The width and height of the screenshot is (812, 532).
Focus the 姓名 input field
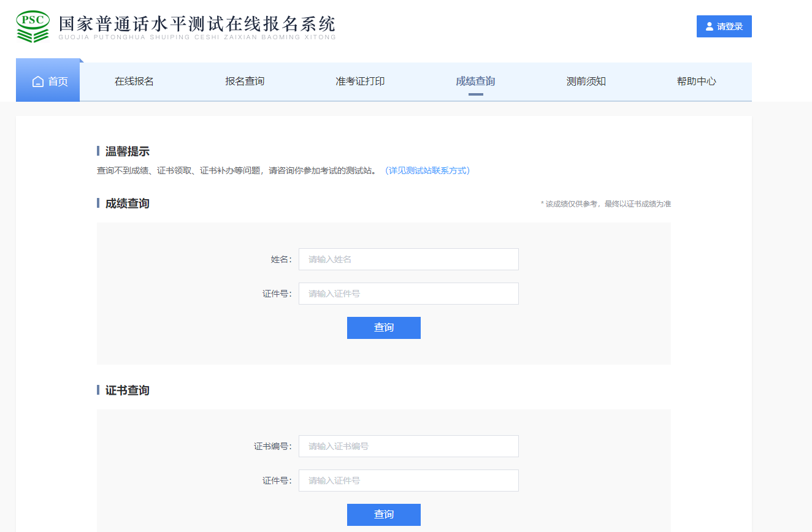click(408, 259)
